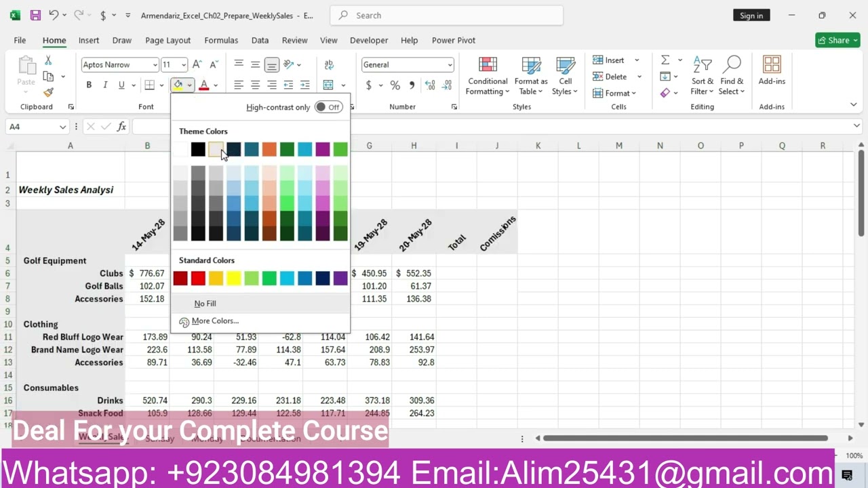Click cell with value 776.67

coord(147,273)
